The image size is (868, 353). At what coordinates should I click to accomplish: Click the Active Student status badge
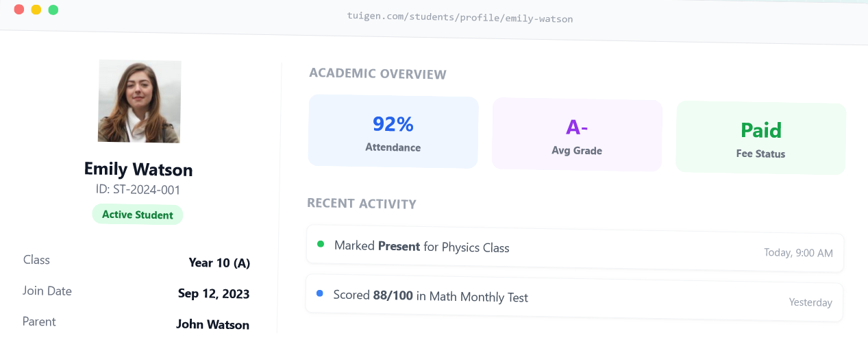click(x=138, y=215)
